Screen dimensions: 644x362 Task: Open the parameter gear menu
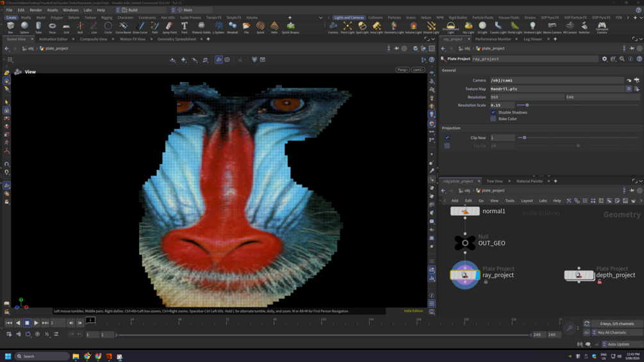click(x=604, y=59)
